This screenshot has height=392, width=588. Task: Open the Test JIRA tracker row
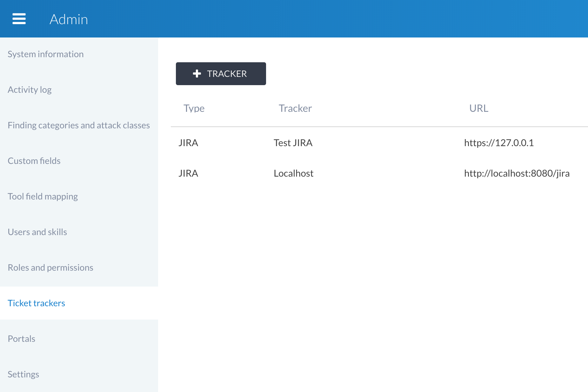pos(293,143)
